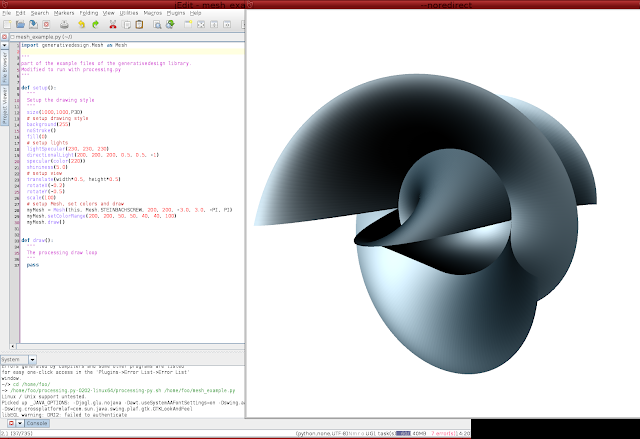Click the 'Linux / Unix support untested' console line
This screenshot has height=439, width=640.
click(x=44, y=397)
